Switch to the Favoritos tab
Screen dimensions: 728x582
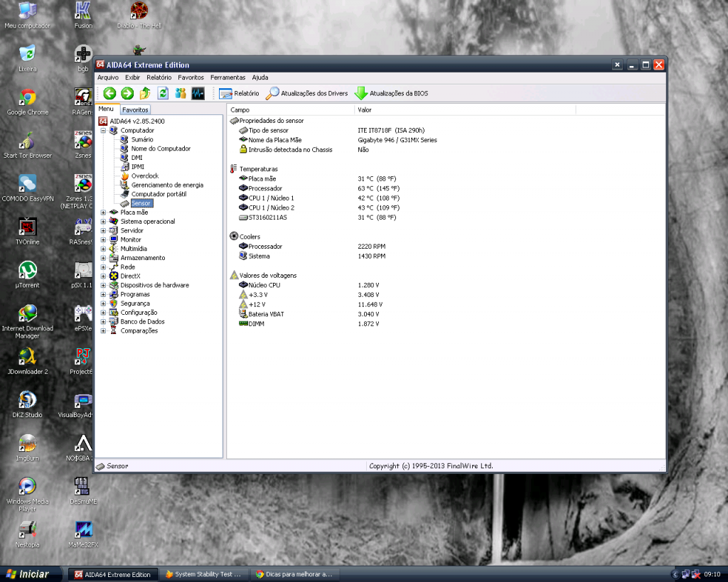(x=134, y=109)
